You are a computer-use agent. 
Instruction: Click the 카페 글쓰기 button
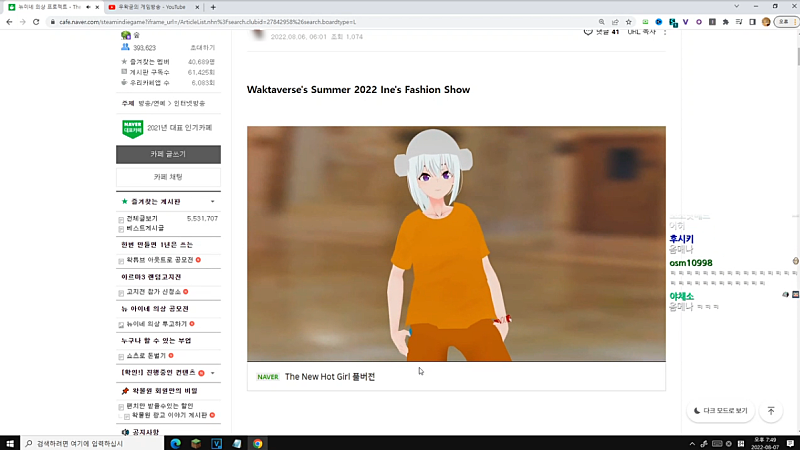(x=168, y=154)
